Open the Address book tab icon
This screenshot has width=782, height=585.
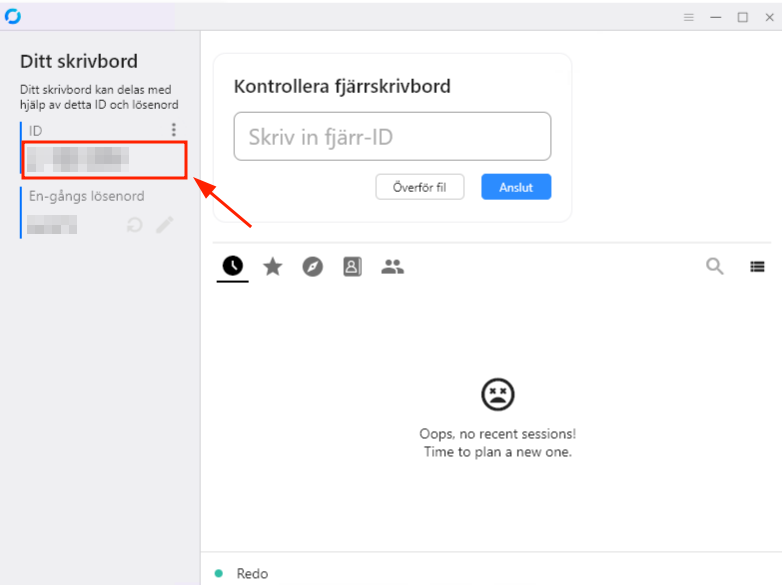352,267
